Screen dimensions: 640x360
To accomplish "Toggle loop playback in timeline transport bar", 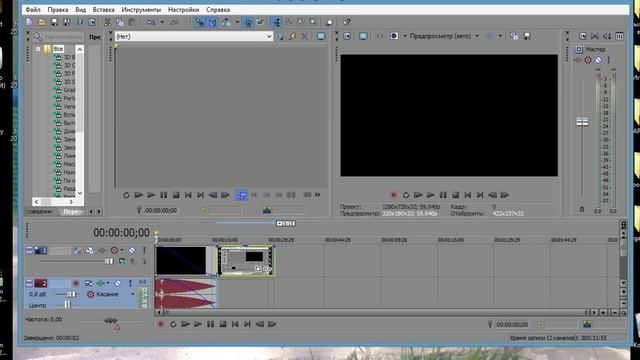I will pos(173,324).
